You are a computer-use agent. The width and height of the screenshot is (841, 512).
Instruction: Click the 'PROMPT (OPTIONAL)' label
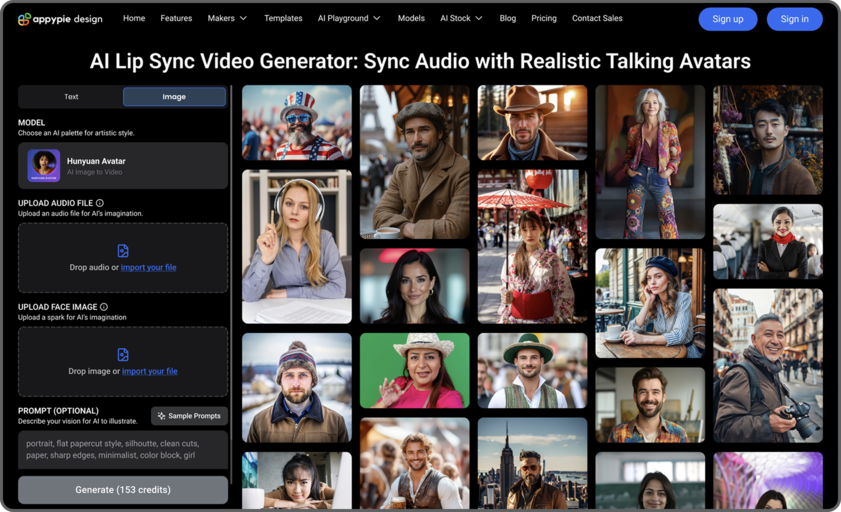click(x=58, y=411)
